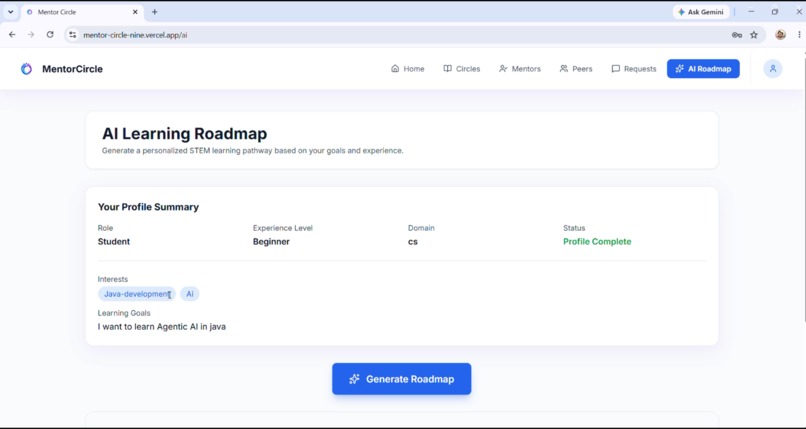
Task: Click the MentorCircle logo icon
Action: (26, 69)
